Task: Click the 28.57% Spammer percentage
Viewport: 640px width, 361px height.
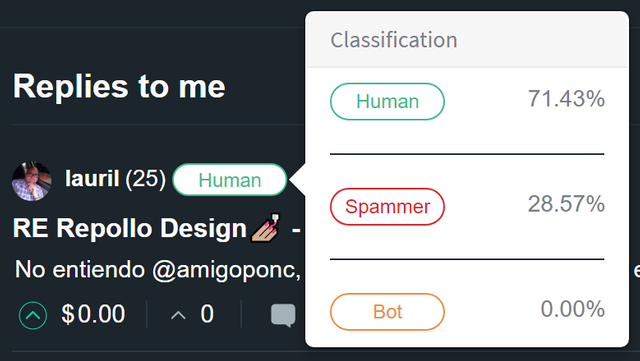Action: (566, 204)
